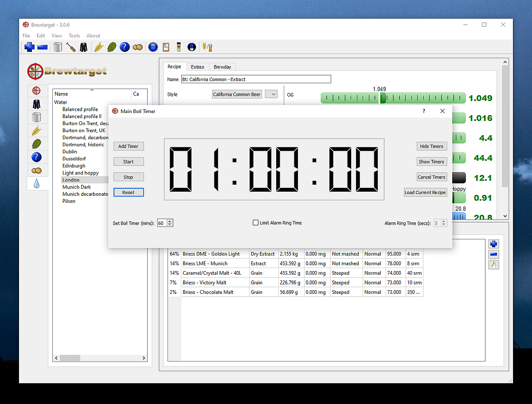Click the test tube toolbar icon
This screenshot has height=404, width=532.
179,47
